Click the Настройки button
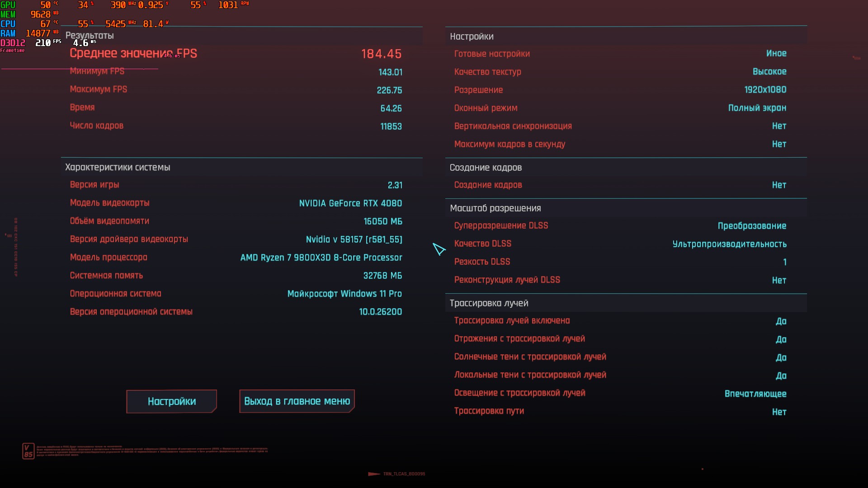Image resolution: width=868 pixels, height=488 pixels. point(171,401)
